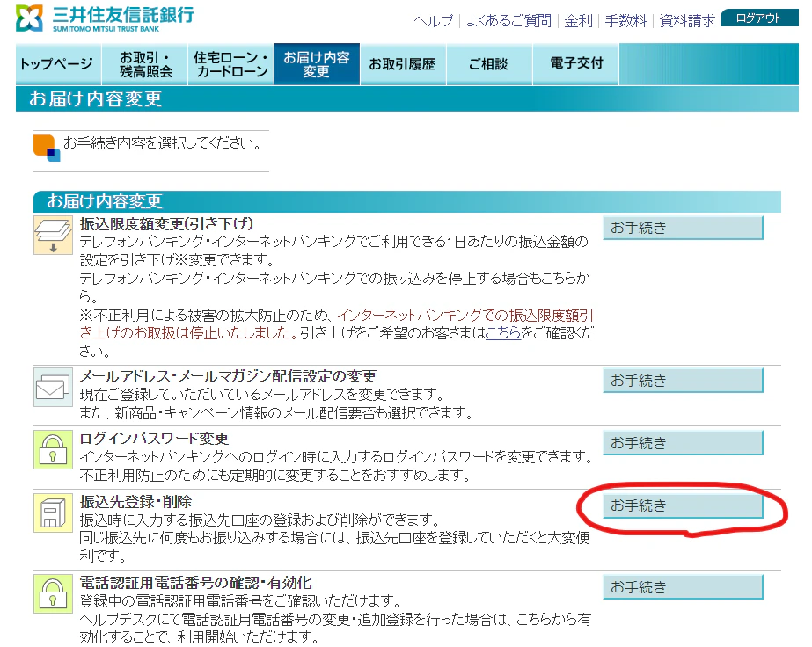
Task: Select the お届け内容変更 tab
Action: [317, 64]
